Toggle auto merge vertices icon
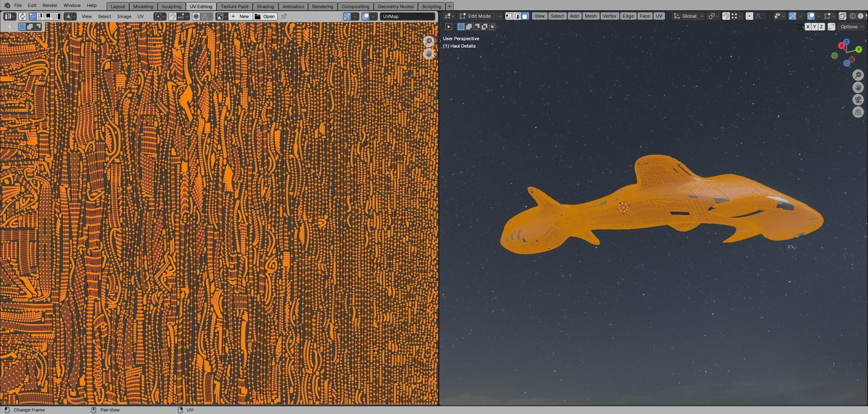 click(x=831, y=27)
